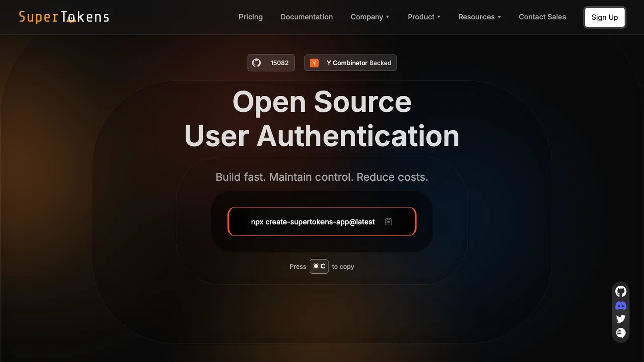
Task: Open the Pricing page
Action: [x=251, y=17]
